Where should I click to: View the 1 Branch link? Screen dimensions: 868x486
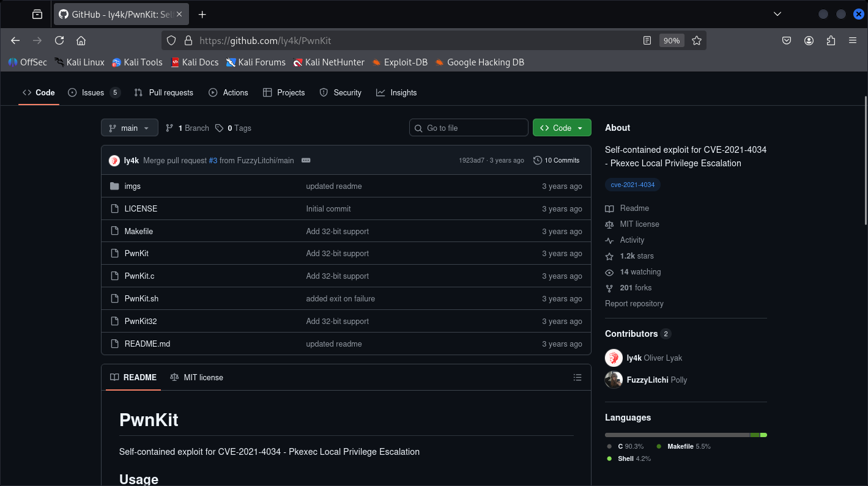coord(187,128)
